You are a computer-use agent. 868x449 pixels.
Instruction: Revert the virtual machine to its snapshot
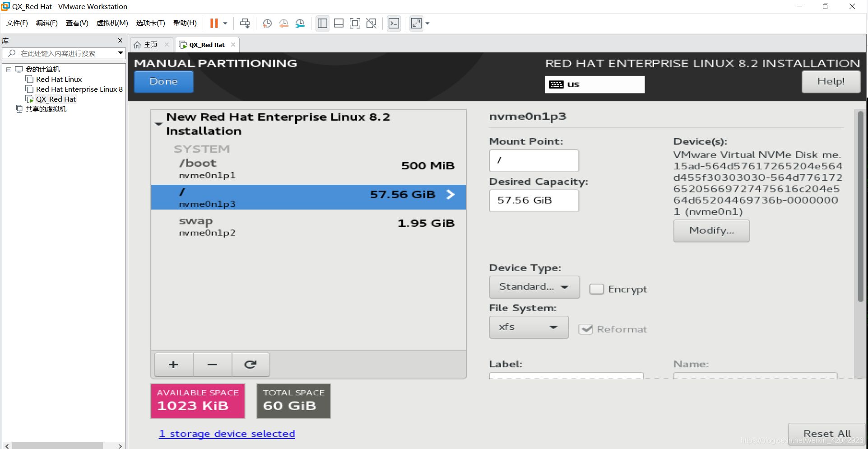point(284,23)
